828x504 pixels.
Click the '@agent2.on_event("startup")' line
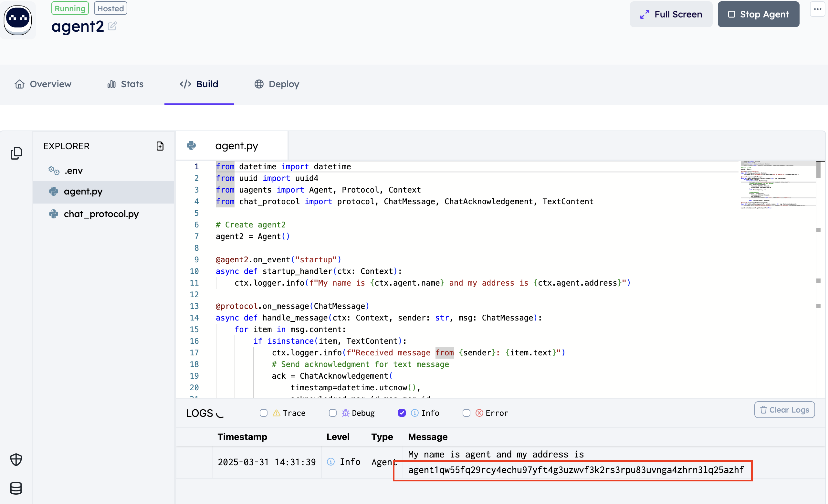(x=278, y=260)
